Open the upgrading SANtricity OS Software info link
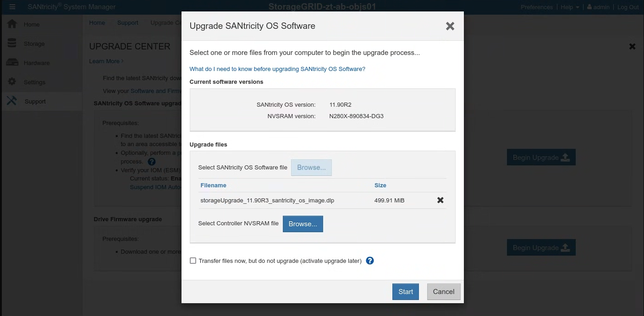 coord(277,69)
